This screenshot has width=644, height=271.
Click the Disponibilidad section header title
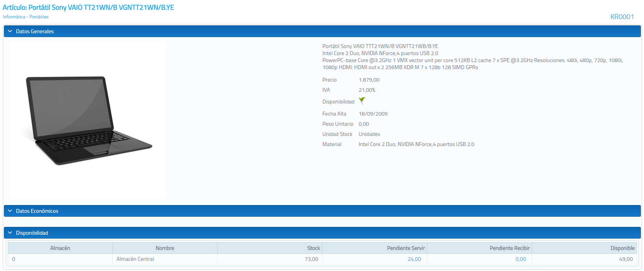(32, 233)
